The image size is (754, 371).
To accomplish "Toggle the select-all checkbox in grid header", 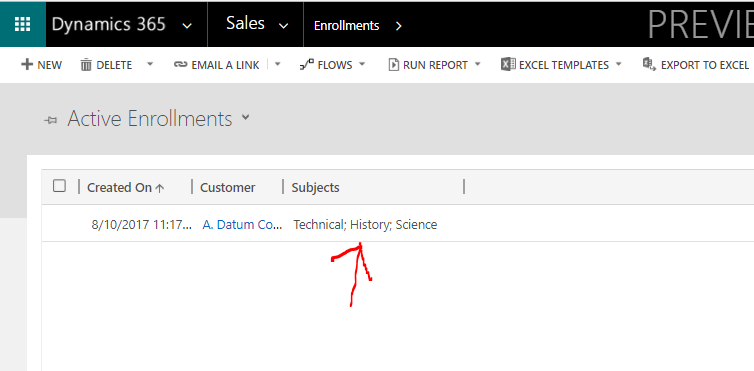I will point(59,186).
